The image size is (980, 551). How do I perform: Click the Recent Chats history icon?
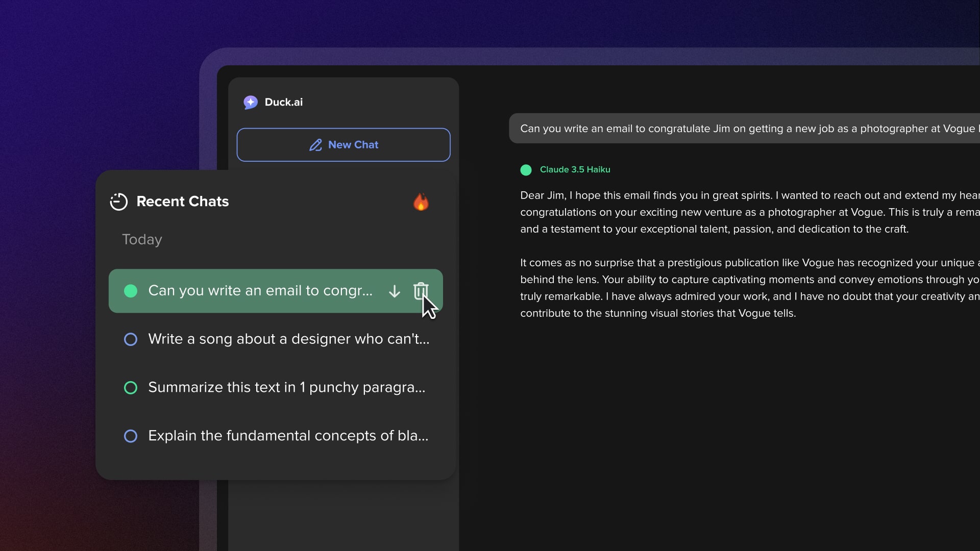tap(119, 202)
